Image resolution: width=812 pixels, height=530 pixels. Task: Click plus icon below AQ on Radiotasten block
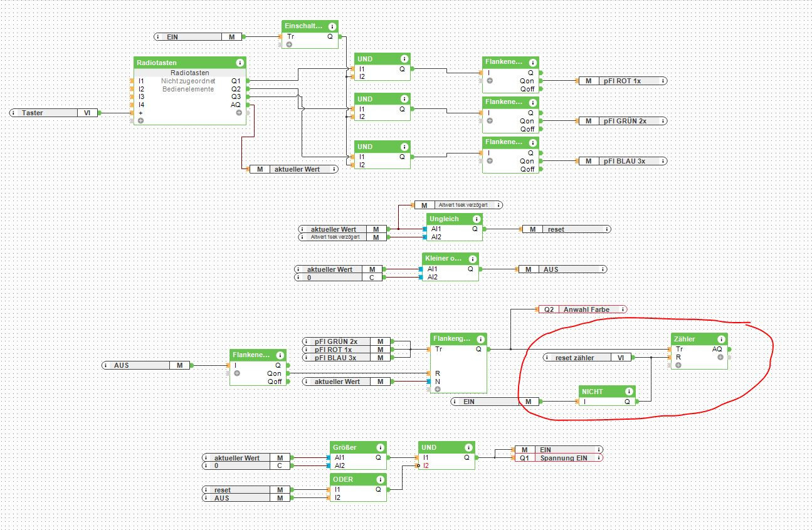point(239,113)
